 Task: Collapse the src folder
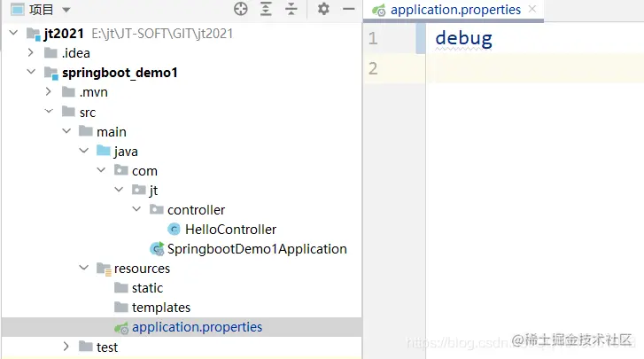pyautogui.click(x=49, y=111)
